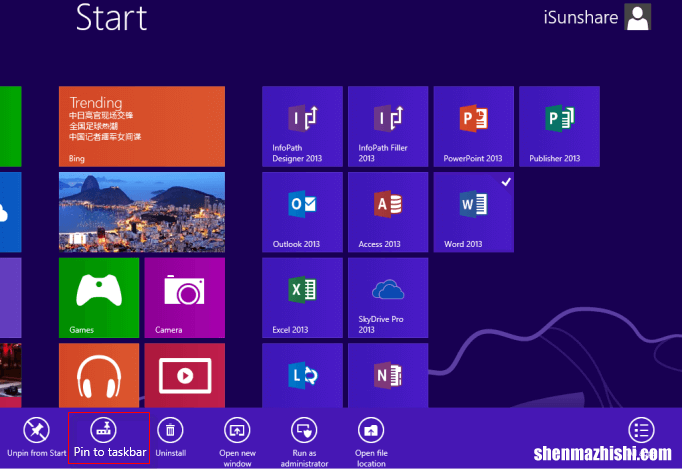Deselect the checked Word 2013 tile
The height and width of the screenshot is (469, 682).
474,212
